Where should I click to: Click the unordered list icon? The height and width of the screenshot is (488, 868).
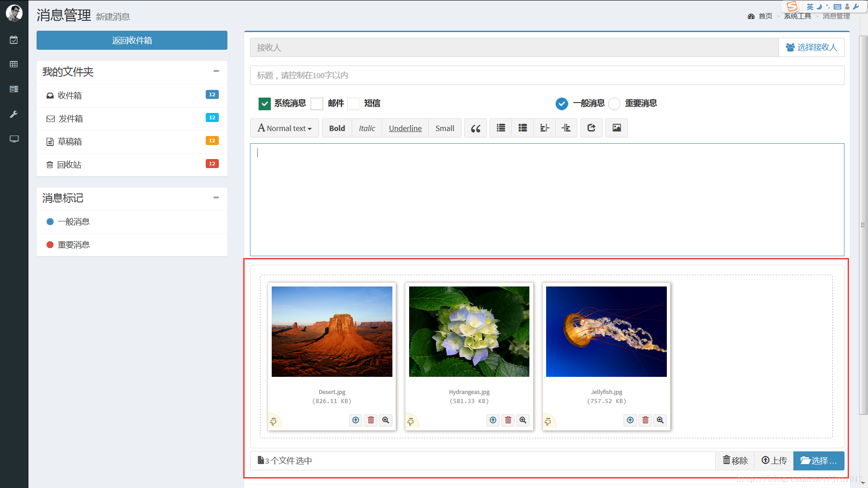pyautogui.click(x=500, y=127)
